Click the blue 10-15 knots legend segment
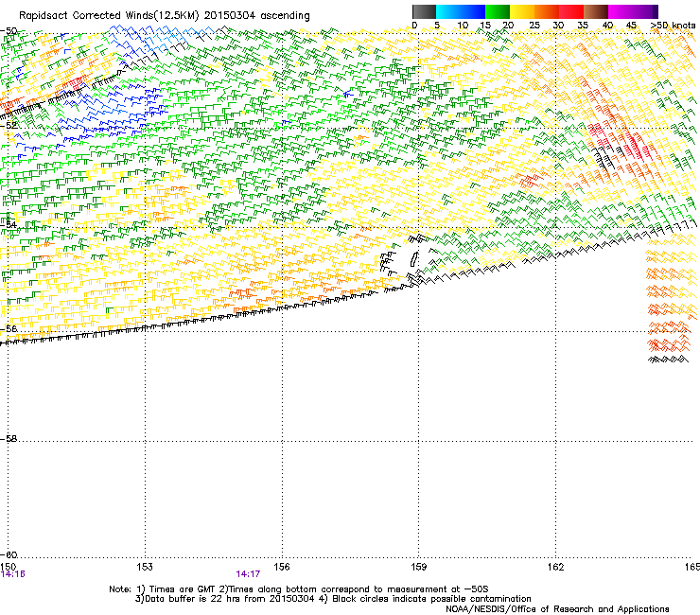Screen dimensions: 700x615 pos(473,11)
